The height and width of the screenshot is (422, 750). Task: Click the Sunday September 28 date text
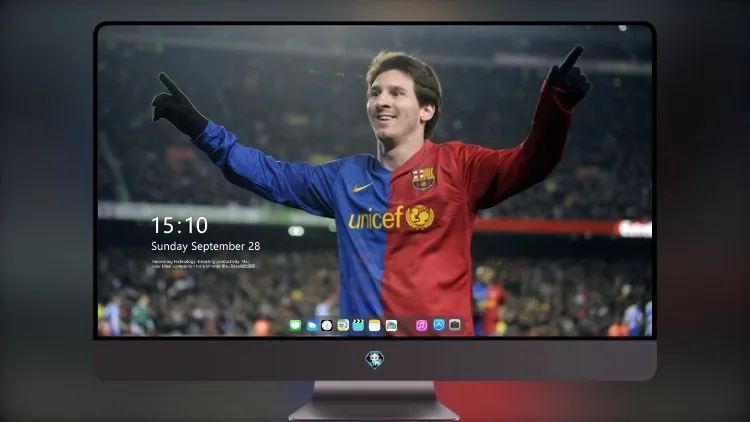click(x=206, y=246)
